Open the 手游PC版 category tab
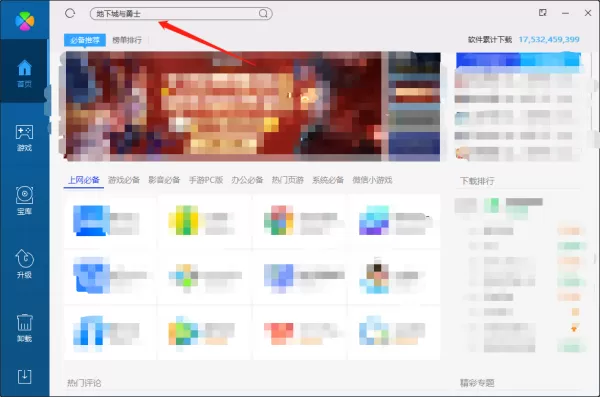 206,180
